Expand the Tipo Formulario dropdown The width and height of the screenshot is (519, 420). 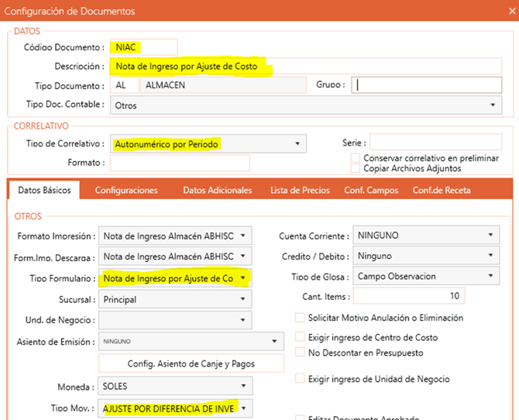(243, 277)
